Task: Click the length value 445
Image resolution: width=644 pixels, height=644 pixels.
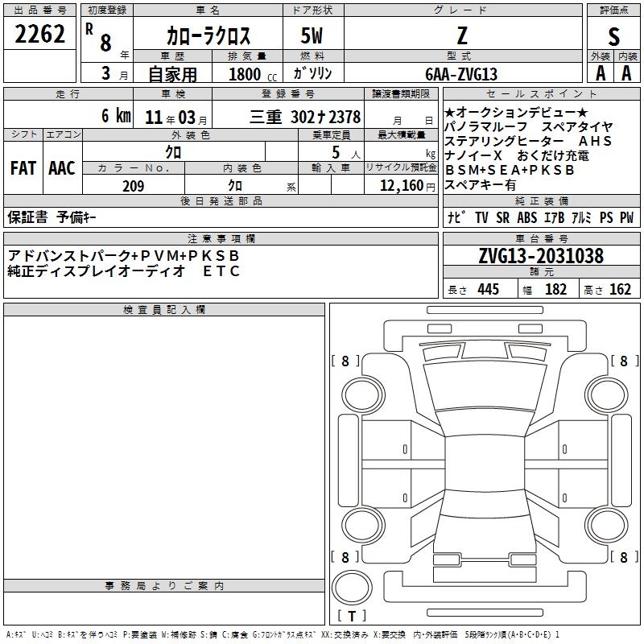Action: 489,289
